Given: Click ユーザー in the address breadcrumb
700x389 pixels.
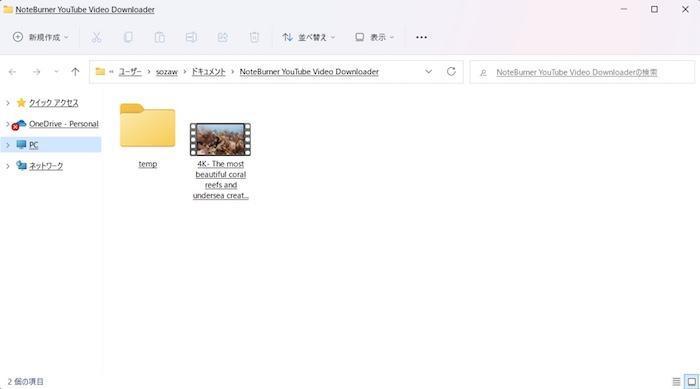Looking at the screenshot, I should coord(130,72).
